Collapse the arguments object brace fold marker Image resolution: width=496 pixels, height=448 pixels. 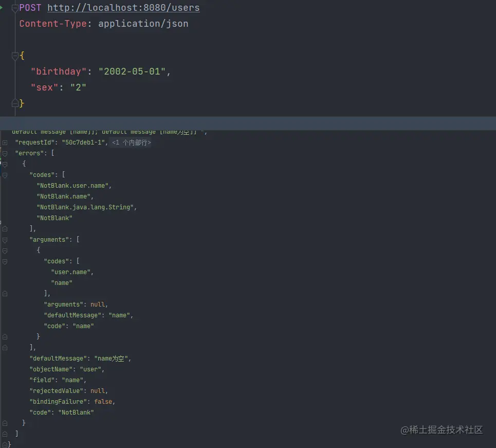(x=5, y=251)
